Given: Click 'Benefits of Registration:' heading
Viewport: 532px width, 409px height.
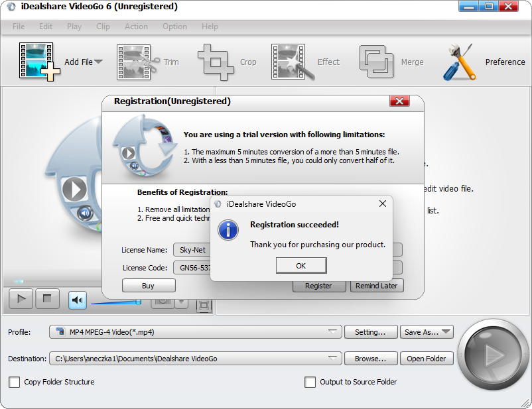Looking at the screenshot, I should pos(182,192).
